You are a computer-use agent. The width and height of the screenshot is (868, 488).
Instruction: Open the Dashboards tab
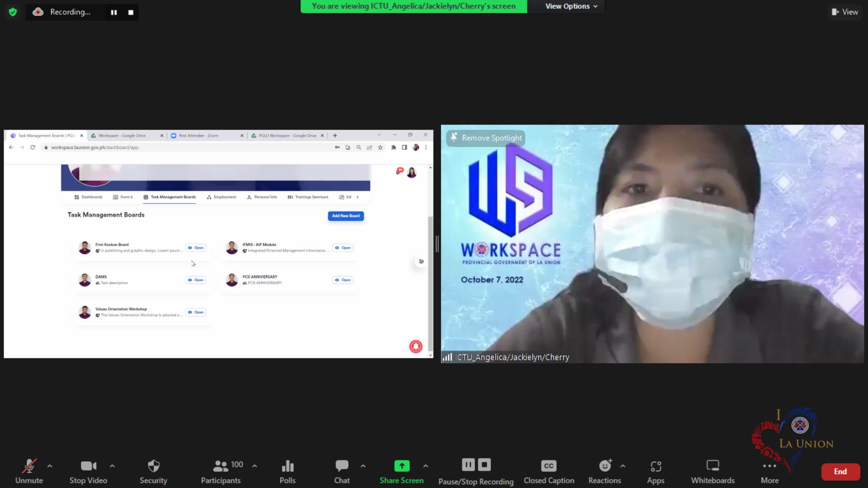pos(88,197)
